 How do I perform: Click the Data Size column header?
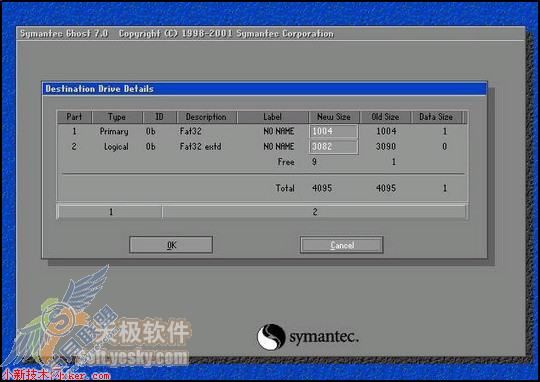[436, 117]
